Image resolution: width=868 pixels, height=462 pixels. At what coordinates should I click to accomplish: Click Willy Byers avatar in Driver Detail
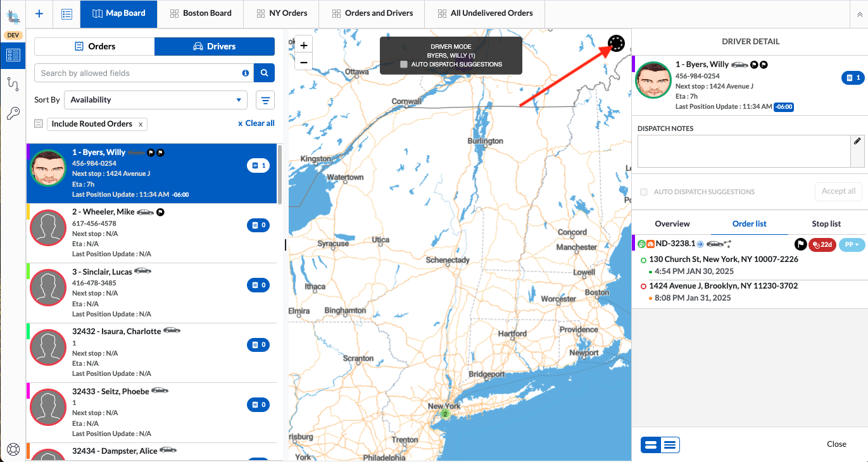pos(653,80)
